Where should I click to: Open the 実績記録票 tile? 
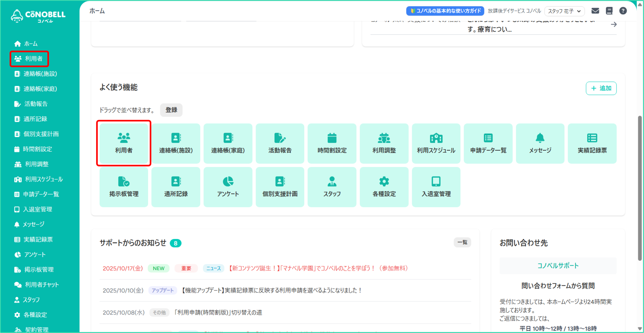click(592, 143)
